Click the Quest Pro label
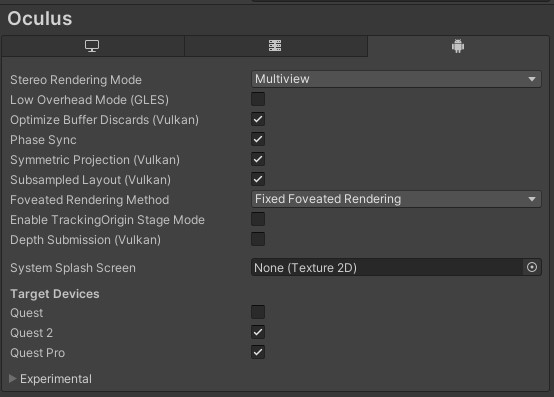554x397 pixels. (x=38, y=353)
